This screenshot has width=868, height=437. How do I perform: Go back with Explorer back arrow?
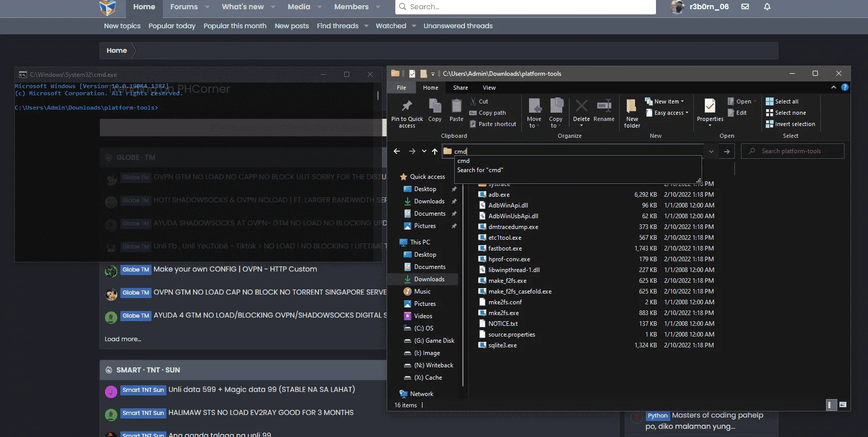point(397,151)
